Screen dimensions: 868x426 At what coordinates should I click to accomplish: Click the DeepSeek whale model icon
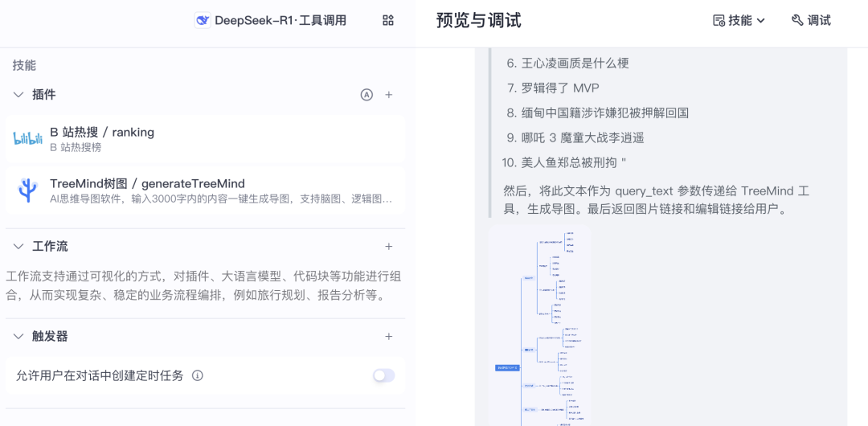click(x=203, y=21)
